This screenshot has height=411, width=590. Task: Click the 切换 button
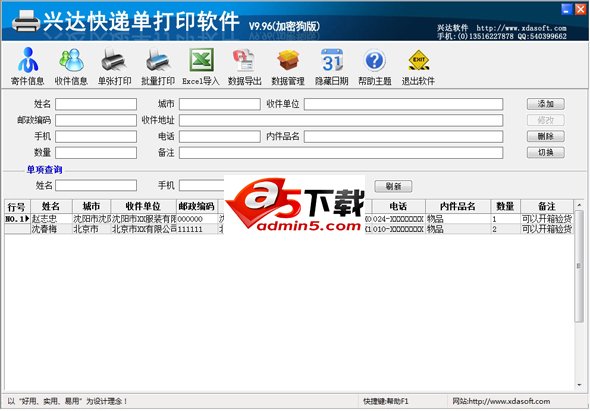click(546, 152)
